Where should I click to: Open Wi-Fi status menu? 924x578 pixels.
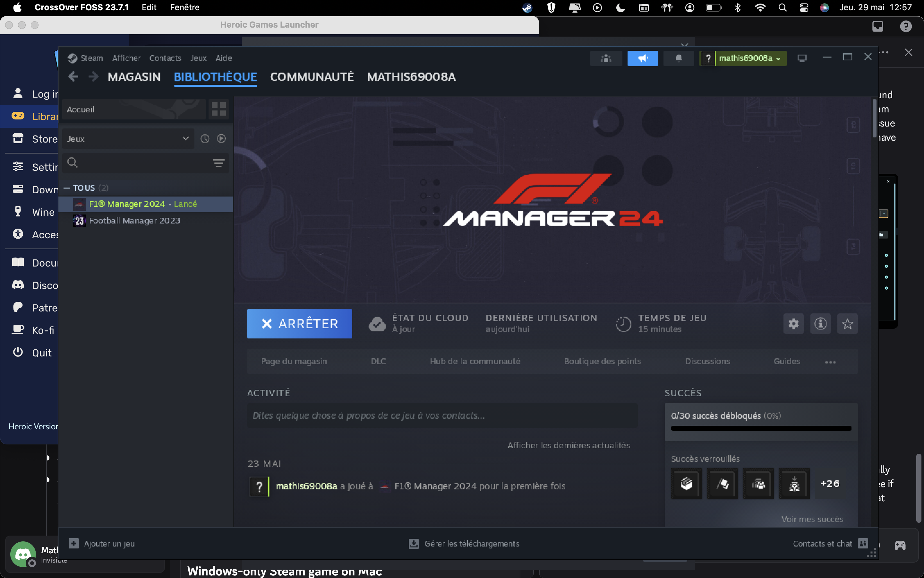click(x=760, y=8)
